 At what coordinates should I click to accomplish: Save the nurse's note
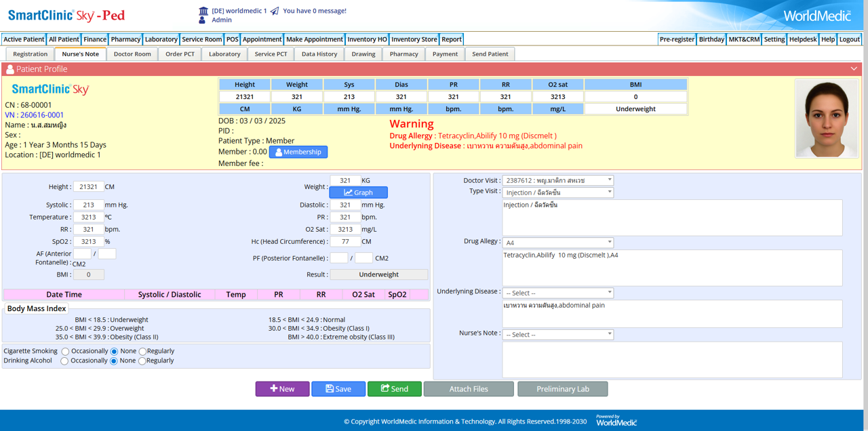pyautogui.click(x=338, y=389)
